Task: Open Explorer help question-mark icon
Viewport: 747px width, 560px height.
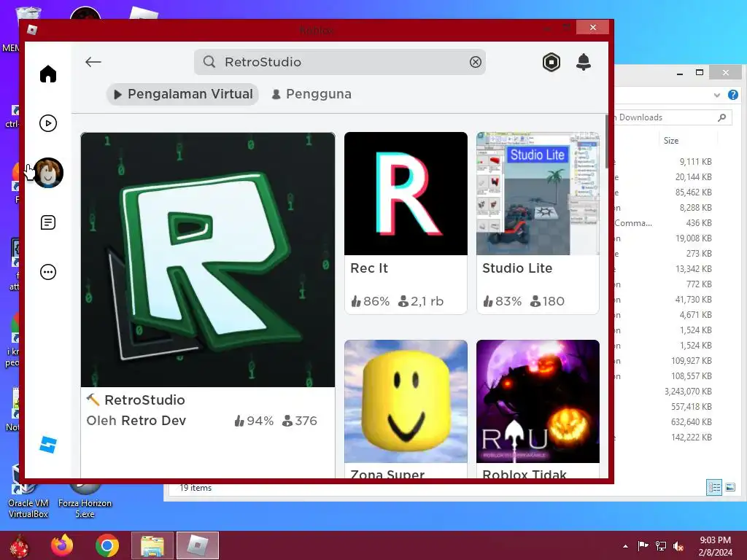Action: [733, 95]
